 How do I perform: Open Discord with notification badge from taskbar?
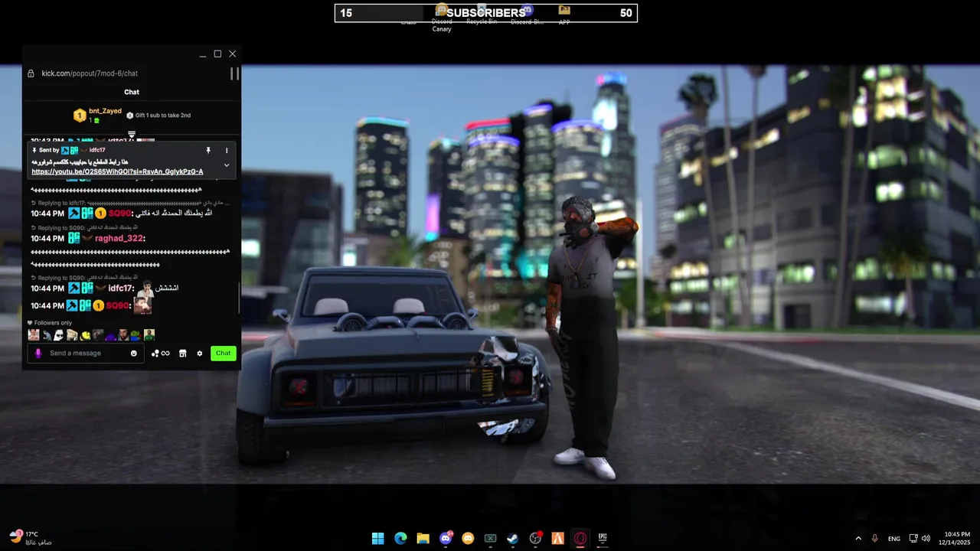446,539
